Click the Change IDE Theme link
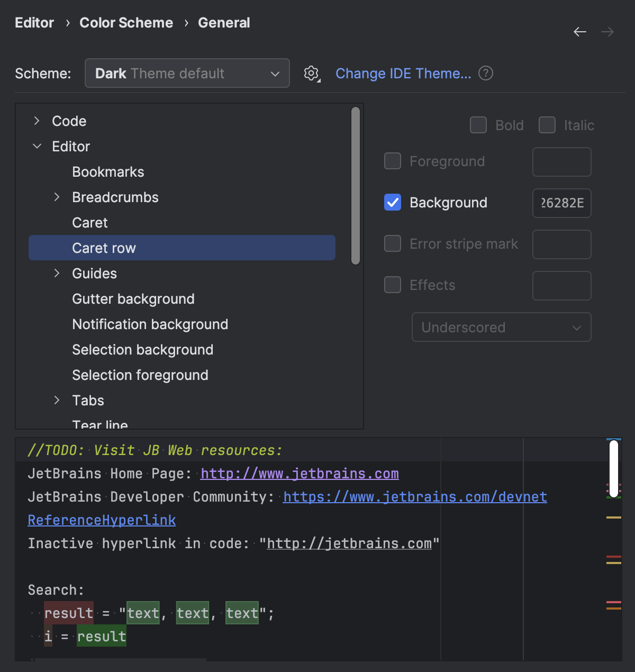635x672 pixels. pyautogui.click(x=403, y=74)
